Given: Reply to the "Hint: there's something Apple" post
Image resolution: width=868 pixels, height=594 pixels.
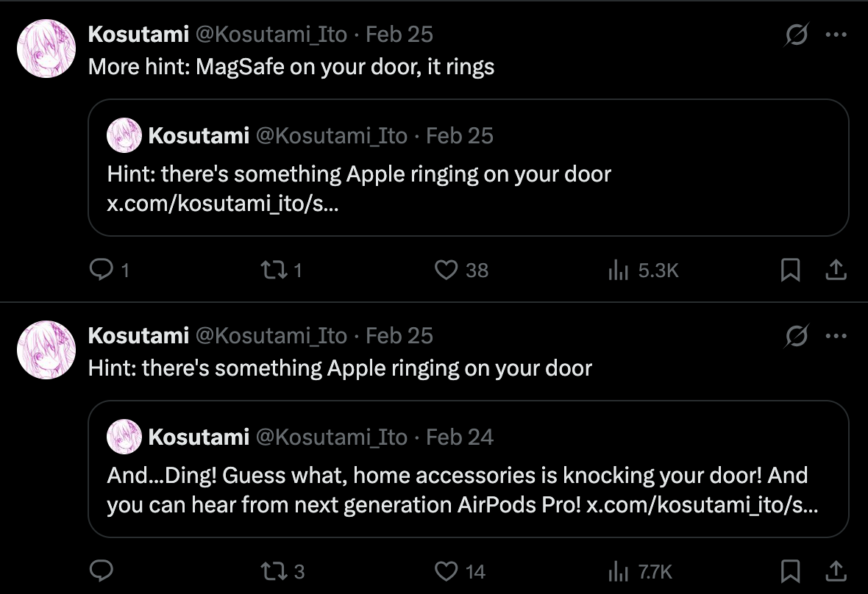Looking at the screenshot, I should (x=99, y=570).
